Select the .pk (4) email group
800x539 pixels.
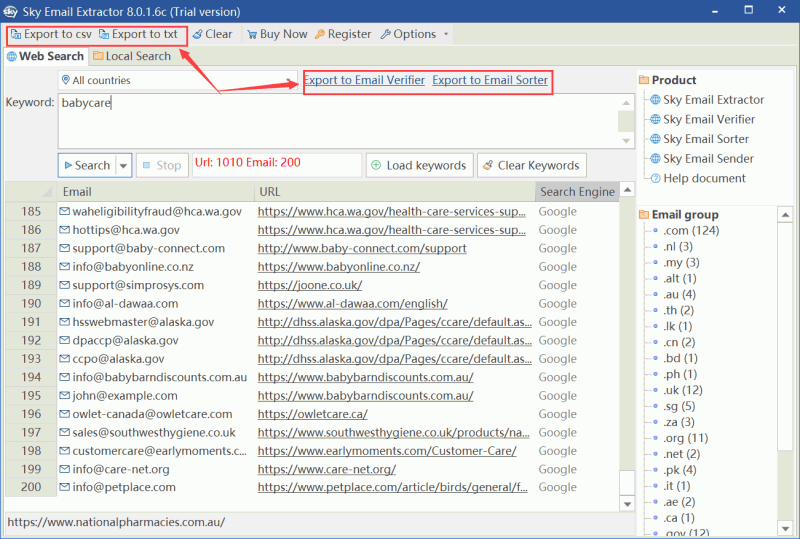pyautogui.click(x=679, y=470)
